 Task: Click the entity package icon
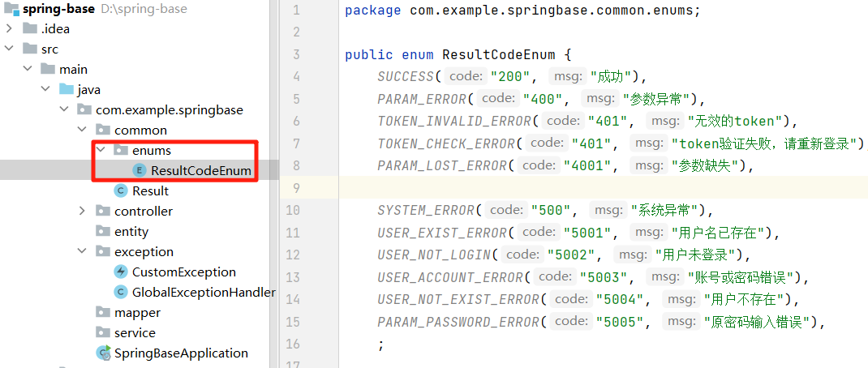pos(103,231)
